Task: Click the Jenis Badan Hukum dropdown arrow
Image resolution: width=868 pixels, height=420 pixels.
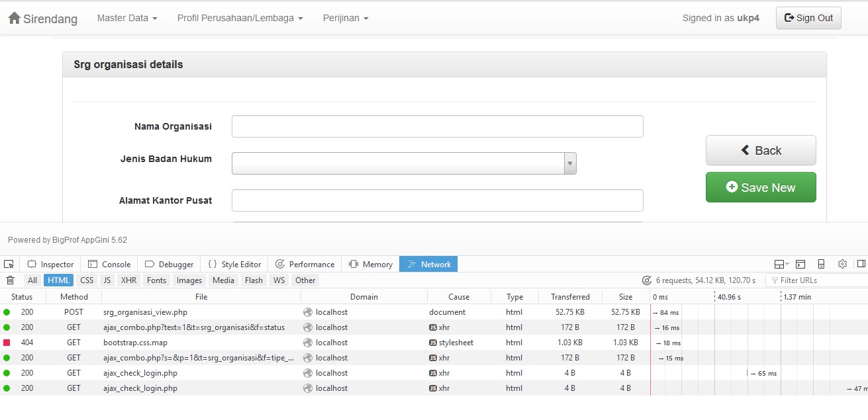Action: coord(569,163)
